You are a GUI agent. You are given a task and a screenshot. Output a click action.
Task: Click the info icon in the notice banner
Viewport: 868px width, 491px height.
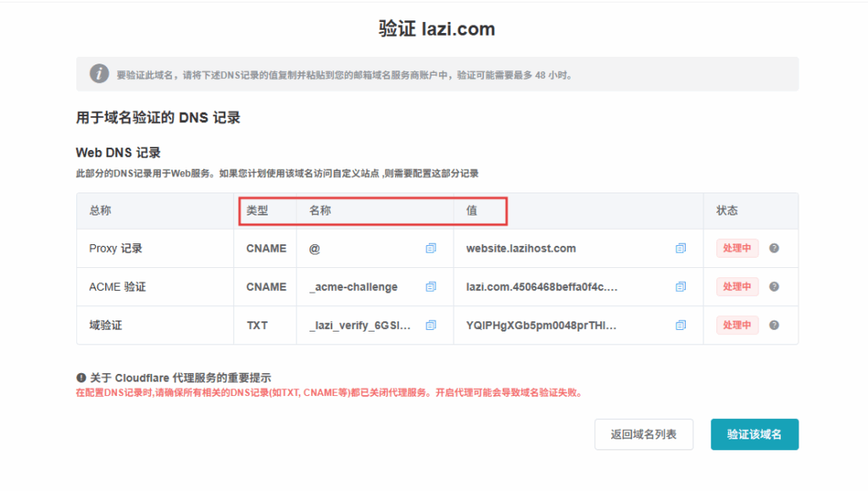(x=99, y=75)
